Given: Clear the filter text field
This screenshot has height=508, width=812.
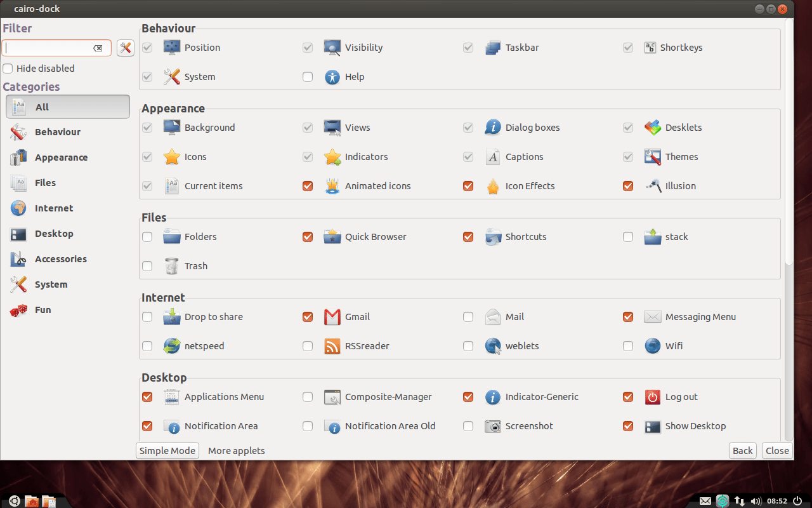Looking at the screenshot, I should tap(98, 48).
